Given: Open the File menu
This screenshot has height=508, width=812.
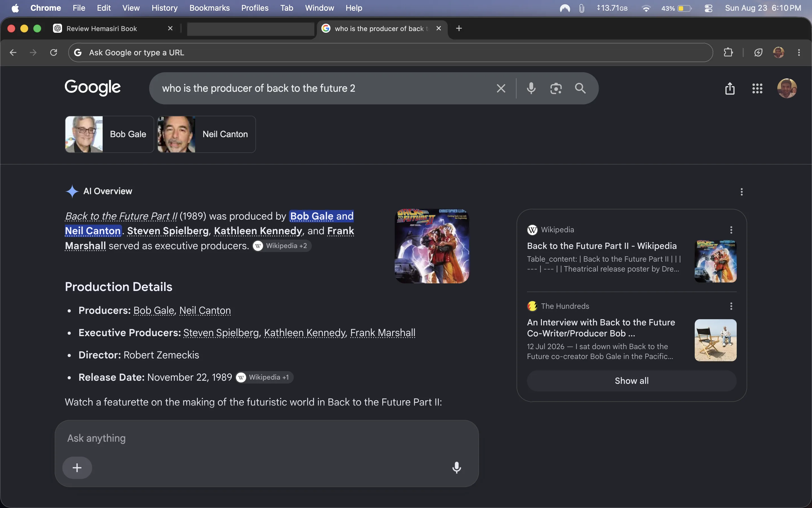Looking at the screenshot, I should pyautogui.click(x=79, y=8).
